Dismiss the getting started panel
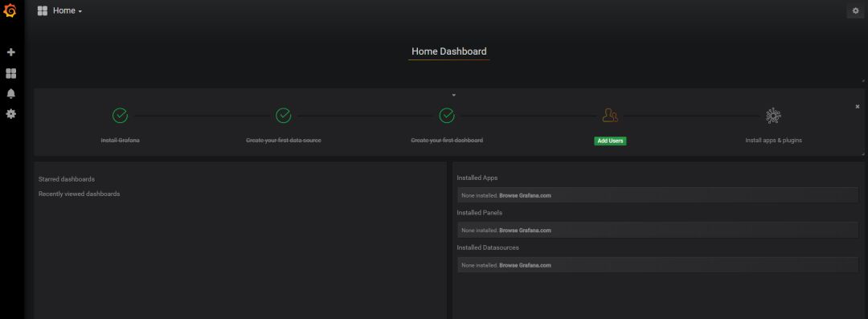Screen dimensions: 868x319 pos(858,106)
